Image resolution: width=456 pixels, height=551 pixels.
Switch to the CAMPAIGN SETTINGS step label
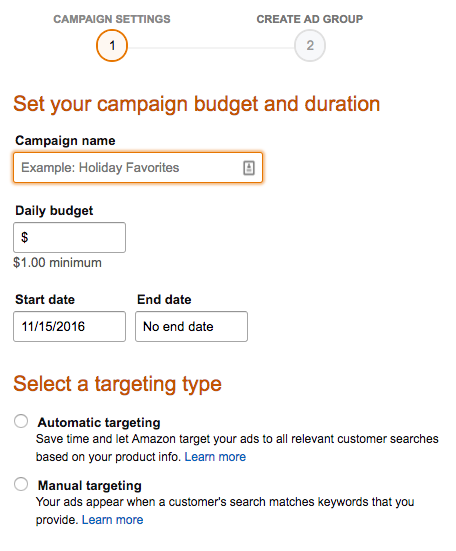pyautogui.click(x=112, y=19)
